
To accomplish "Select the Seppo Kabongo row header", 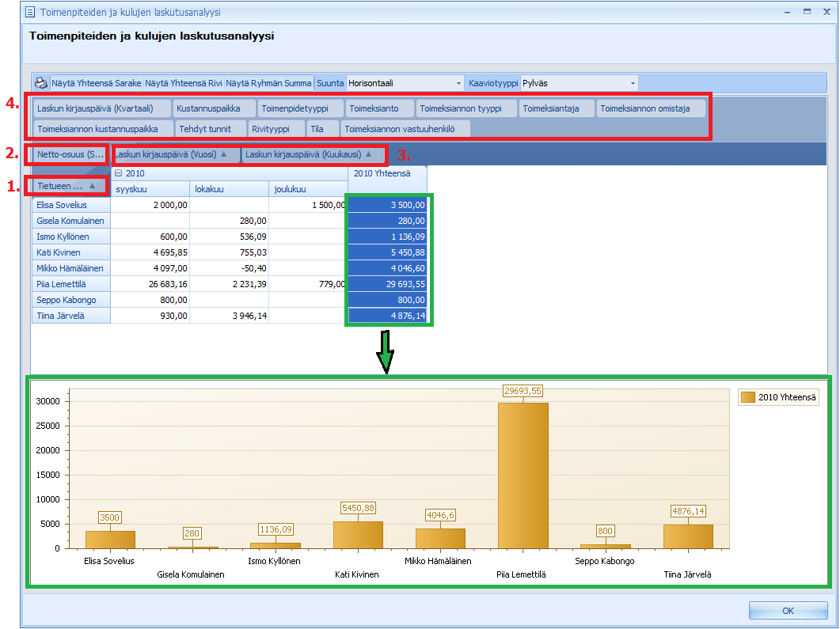I will click(x=70, y=300).
